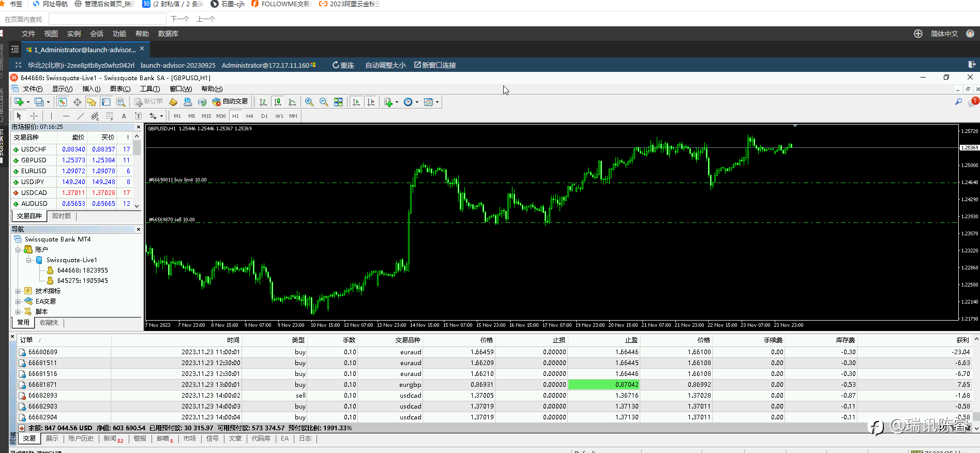Open the 简体中文 language selector
980x453 pixels.
pyautogui.click(x=944, y=34)
